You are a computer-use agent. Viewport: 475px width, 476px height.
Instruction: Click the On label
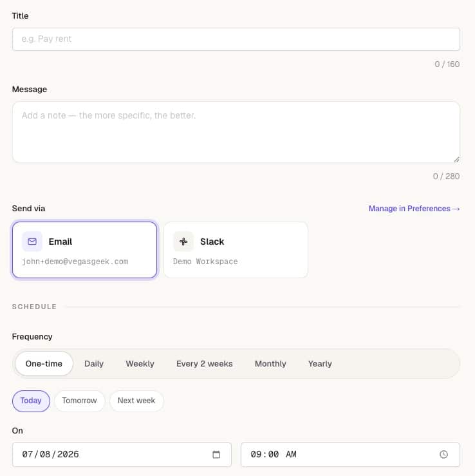click(17, 431)
